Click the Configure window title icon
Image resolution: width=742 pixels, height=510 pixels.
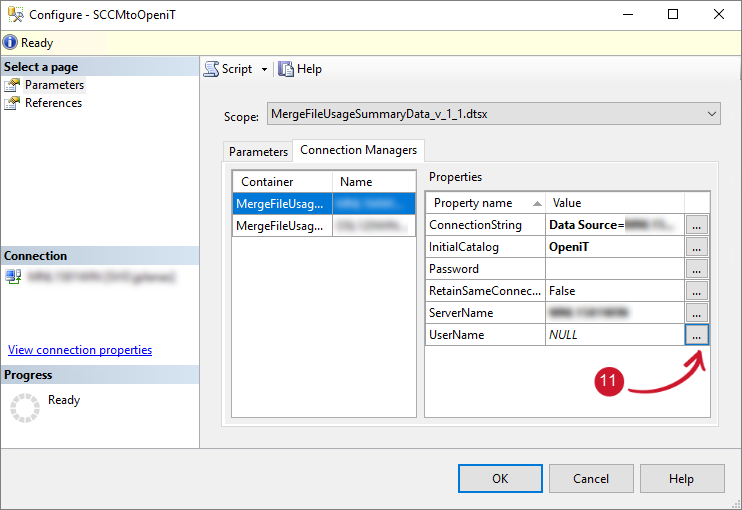tap(15, 15)
